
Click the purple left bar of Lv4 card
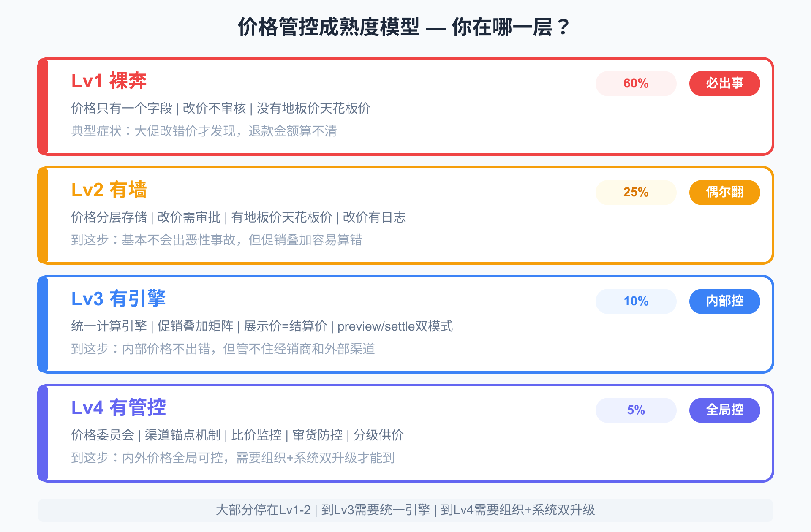(43, 433)
